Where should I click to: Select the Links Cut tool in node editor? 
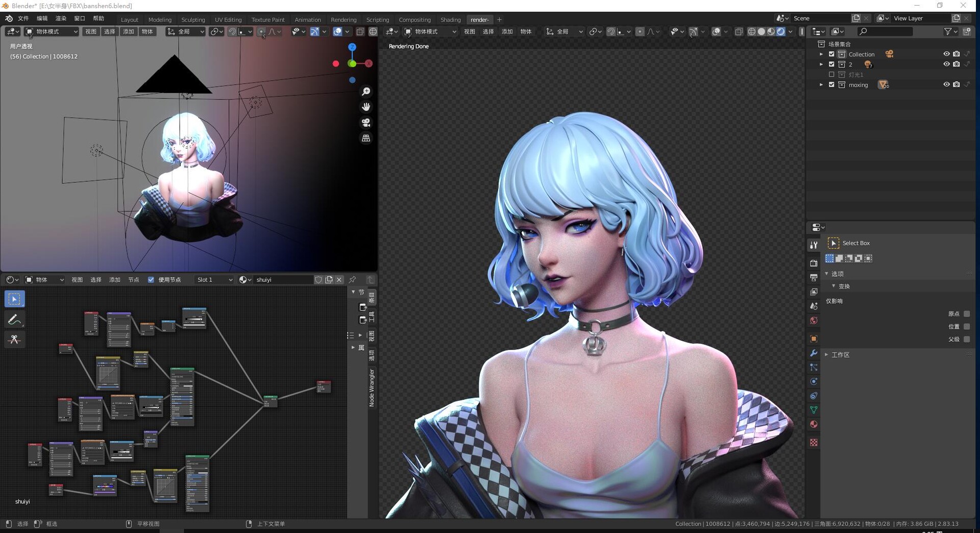(x=14, y=340)
